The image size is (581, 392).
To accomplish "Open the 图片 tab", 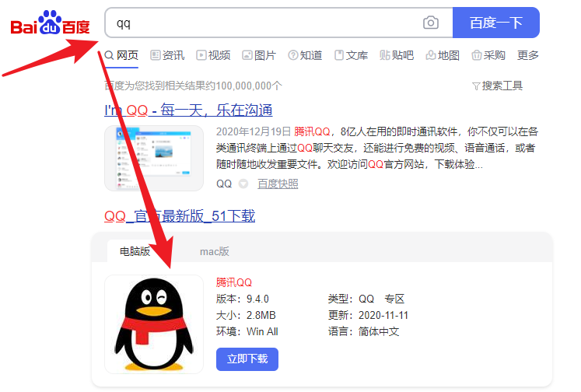I will point(259,55).
